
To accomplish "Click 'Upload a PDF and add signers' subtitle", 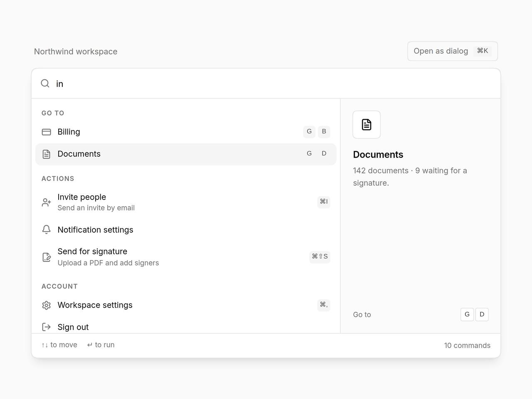I will tap(108, 263).
